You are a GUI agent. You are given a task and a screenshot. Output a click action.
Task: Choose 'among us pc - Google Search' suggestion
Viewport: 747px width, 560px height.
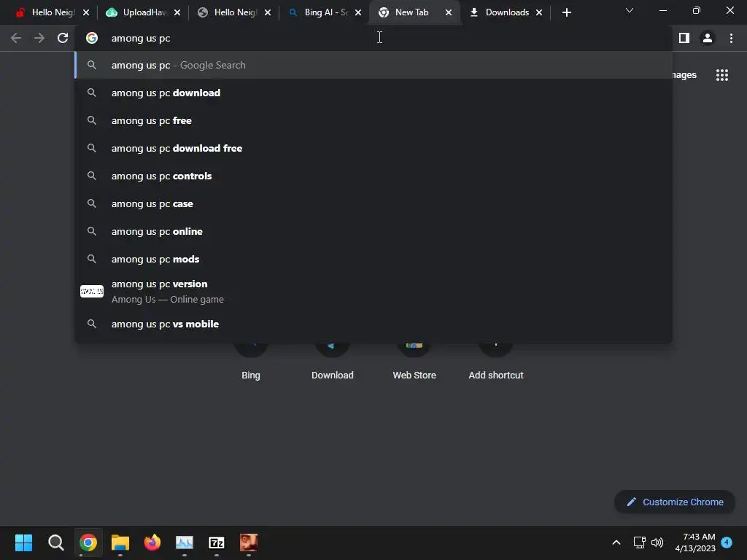pos(373,65)
